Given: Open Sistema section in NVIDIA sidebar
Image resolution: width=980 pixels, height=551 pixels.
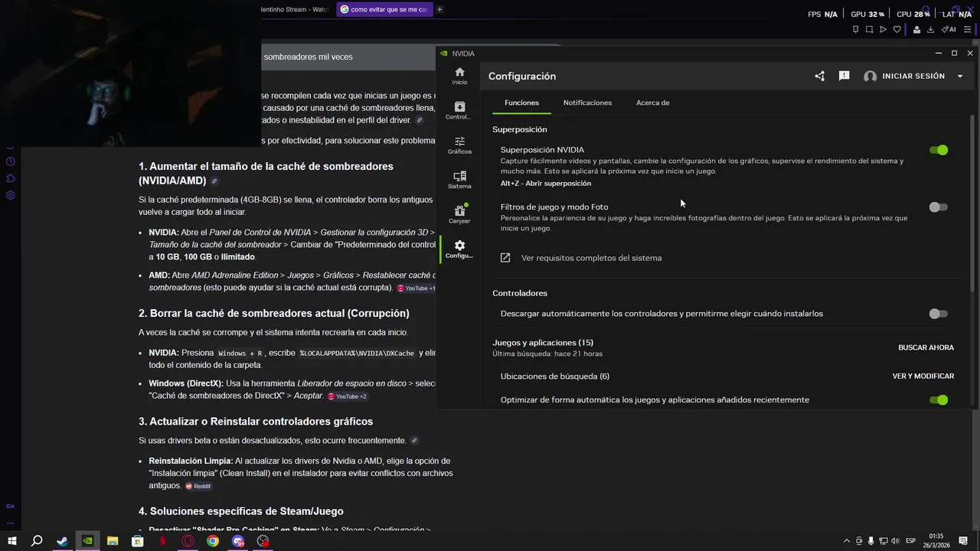Looking at the screenshot, I should (x=459, y=180).
